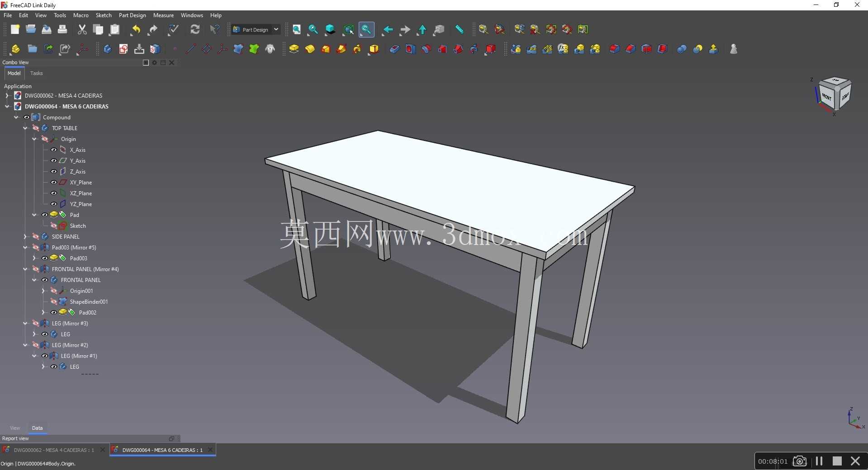The height and width of the screenshot is (470, 868).
Task: Toggle visibility eye of X_Axis
Action: (x=54, y=150)
